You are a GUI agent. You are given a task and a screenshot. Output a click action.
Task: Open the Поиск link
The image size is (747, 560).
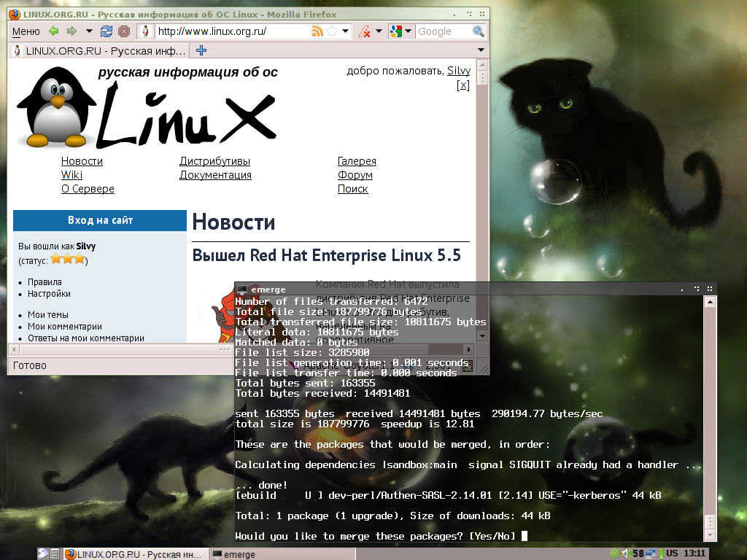point(352,189)
